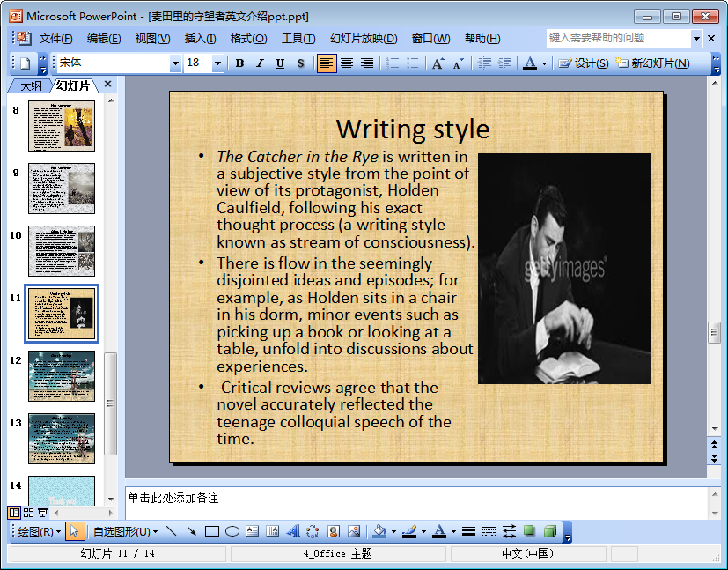
Task: Insert WordArt from drawing toolbar
Action: click(x=293, y=531)
